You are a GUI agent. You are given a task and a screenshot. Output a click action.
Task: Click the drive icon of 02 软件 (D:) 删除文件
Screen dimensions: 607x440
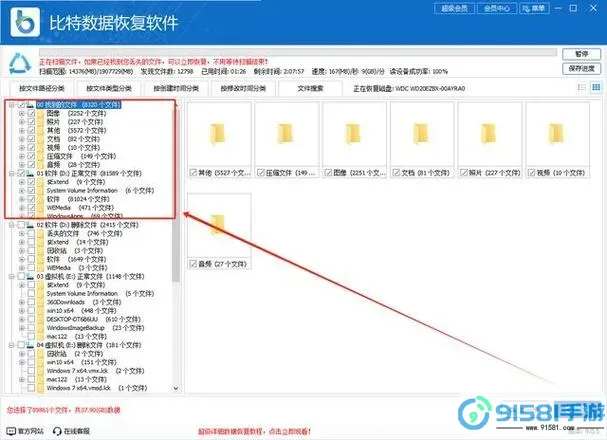click(x=30, y=225)
